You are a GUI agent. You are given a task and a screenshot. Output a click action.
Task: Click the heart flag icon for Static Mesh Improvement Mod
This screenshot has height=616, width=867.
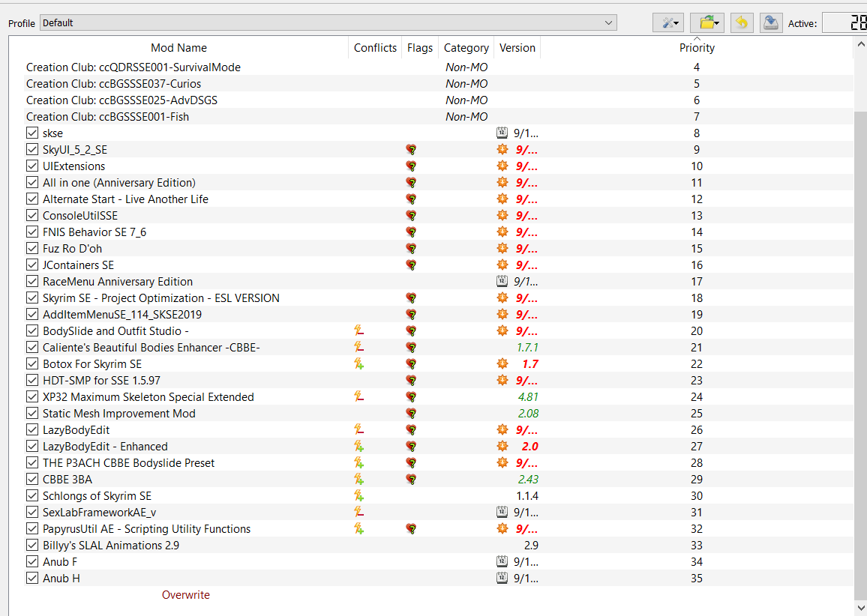[x=411, y=413]
